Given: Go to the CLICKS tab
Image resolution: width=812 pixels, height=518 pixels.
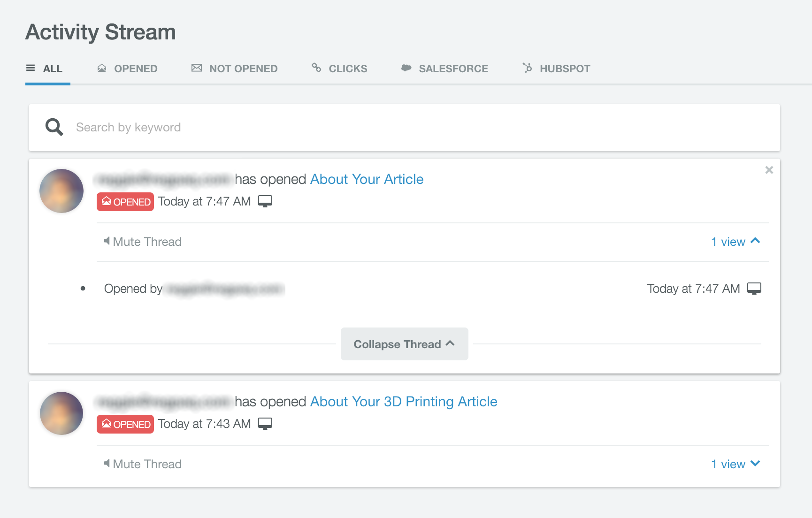Looking at the screenshot, I should click(x=339, y=69).
